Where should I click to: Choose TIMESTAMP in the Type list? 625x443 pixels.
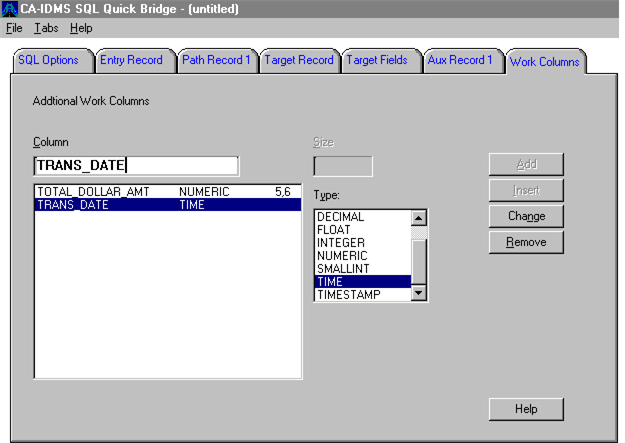(x=363, y=295)
